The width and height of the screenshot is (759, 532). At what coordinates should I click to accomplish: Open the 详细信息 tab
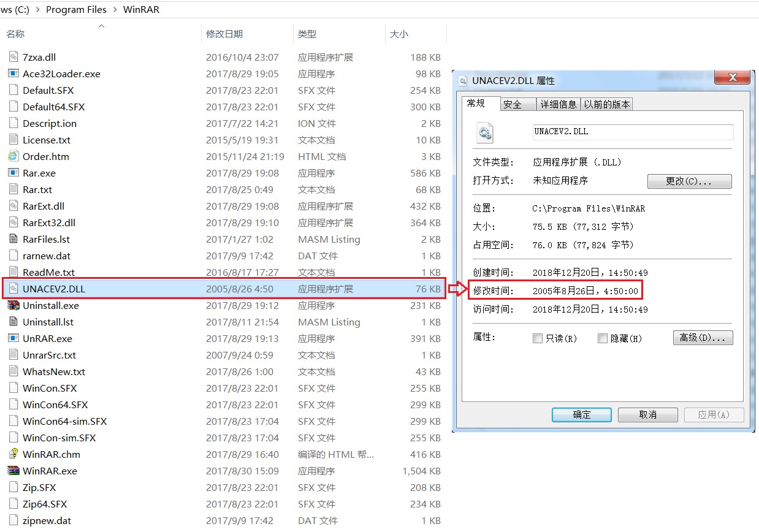point(559,105)
